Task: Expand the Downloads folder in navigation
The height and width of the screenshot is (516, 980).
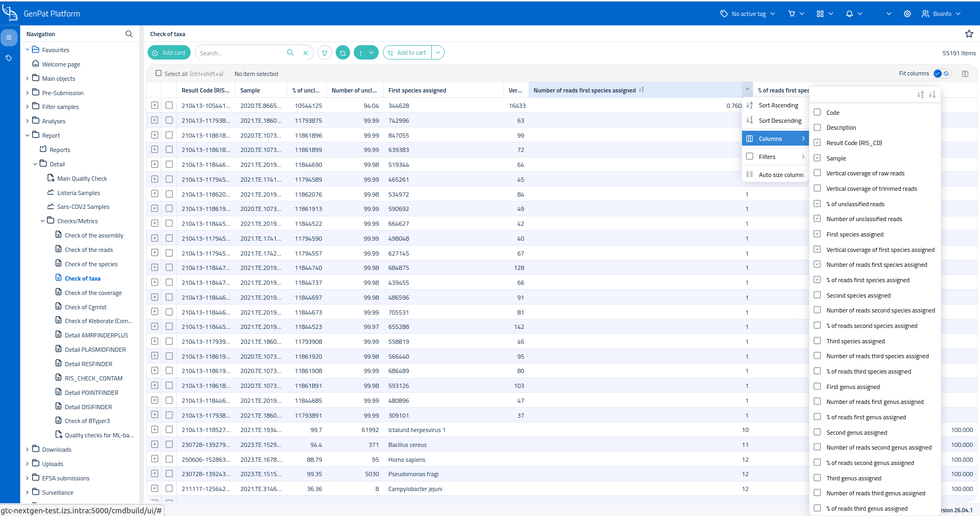Action: [x=28, y=450]
